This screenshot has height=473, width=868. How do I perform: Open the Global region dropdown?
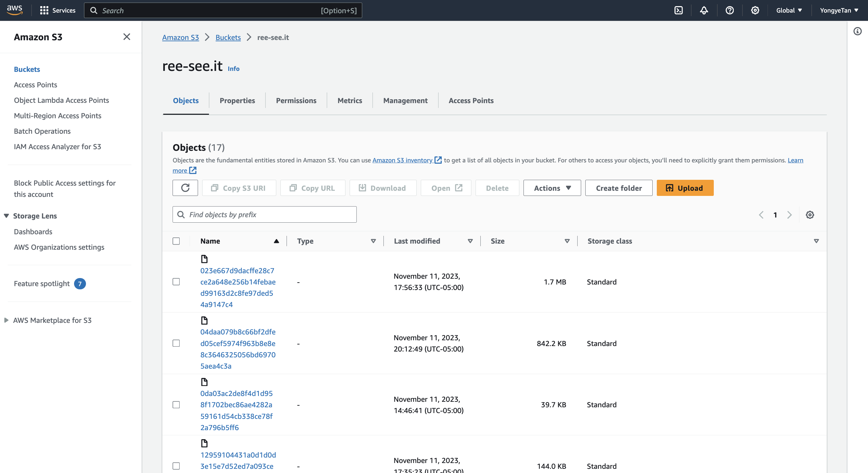coord(789,10)
